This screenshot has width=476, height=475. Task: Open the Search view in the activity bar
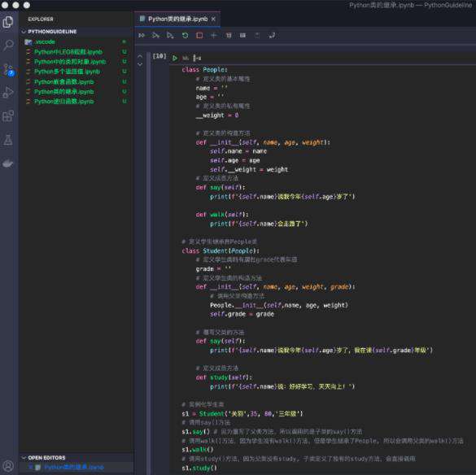click(x=8, y=46)
